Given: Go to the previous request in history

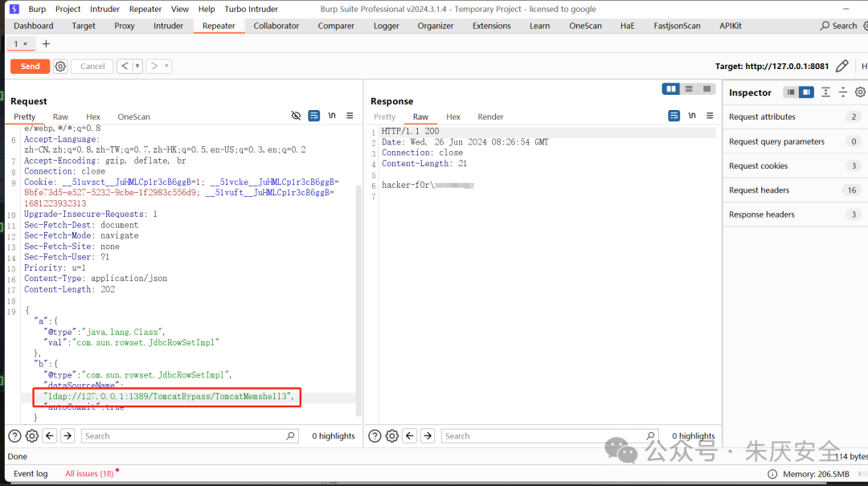Looking at the screenshot, I should (125, 67).
